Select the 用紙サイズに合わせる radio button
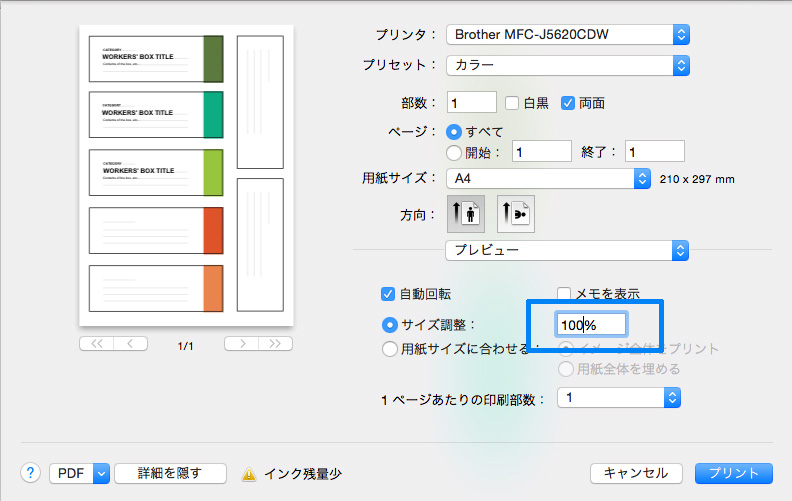 click(390, 349)
